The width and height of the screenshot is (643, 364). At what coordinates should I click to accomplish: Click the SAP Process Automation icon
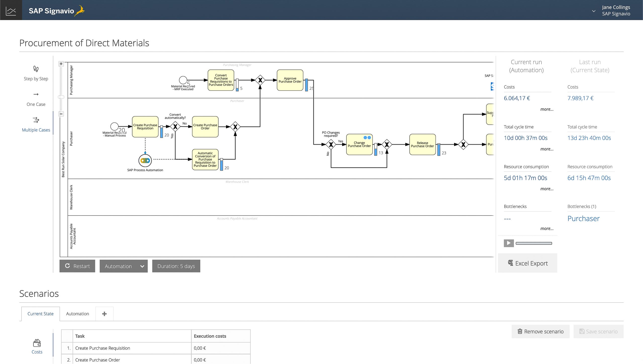145,161
